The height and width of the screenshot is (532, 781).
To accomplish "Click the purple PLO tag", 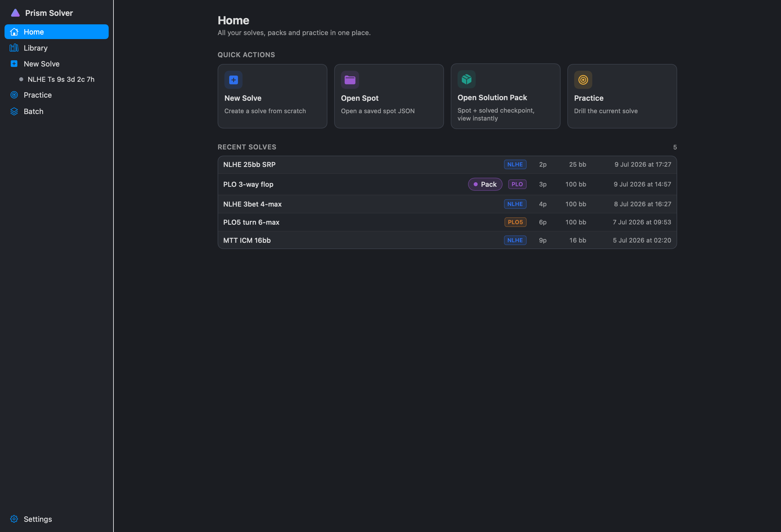I will tap(517, 184).
